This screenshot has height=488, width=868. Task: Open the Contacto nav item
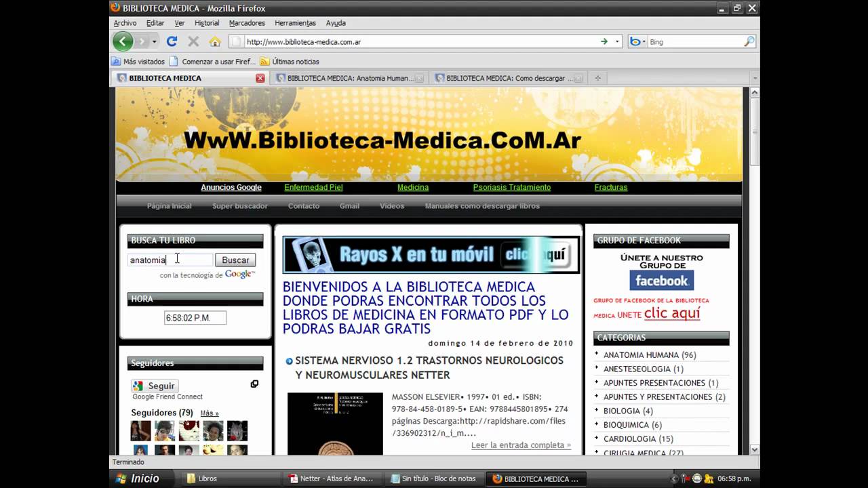pos(304,206)
